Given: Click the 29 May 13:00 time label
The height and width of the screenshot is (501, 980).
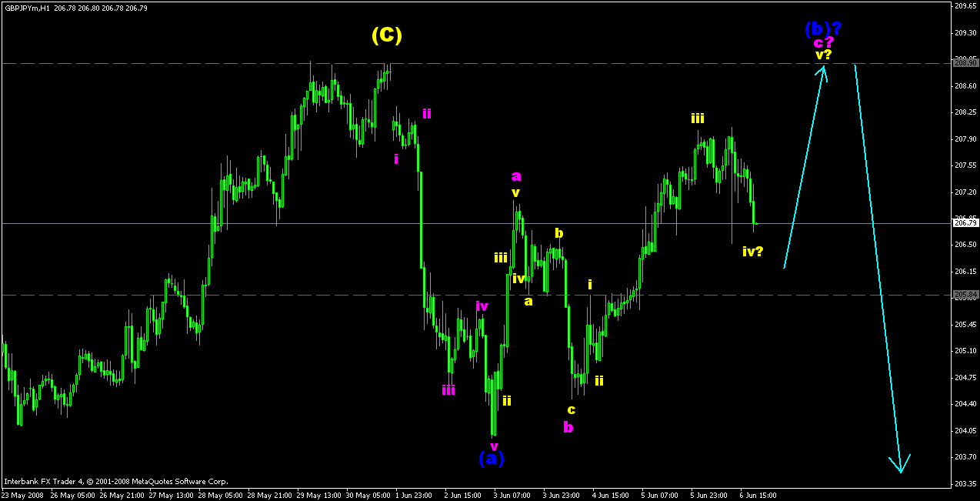Looking at the screenshot, I should point(320,495).
